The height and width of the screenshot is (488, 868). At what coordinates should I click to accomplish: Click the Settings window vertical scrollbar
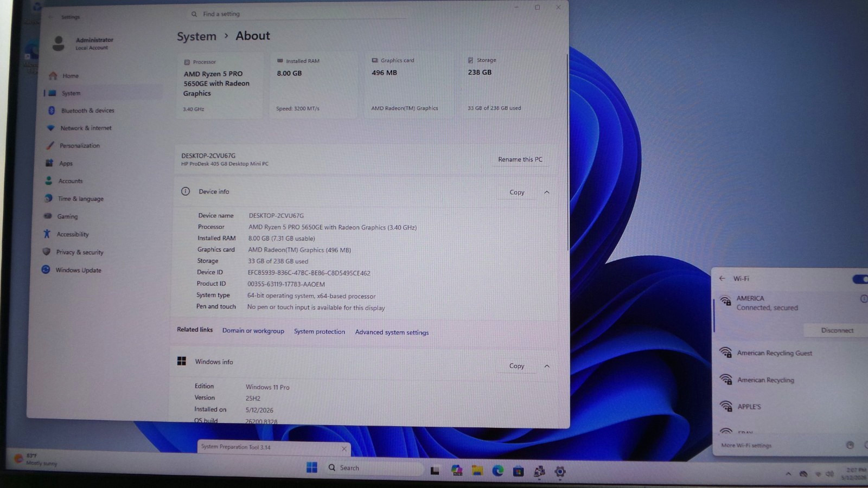click(x=567, y=152)
